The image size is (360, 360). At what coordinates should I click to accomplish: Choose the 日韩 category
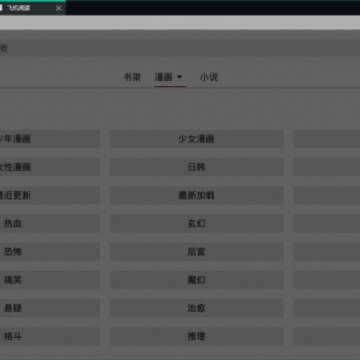[x=197, y=167]
